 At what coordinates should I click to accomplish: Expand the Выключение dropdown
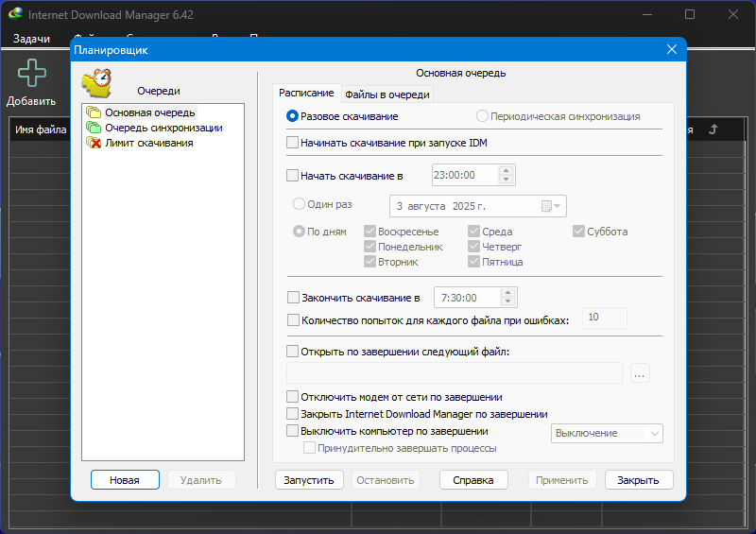click(607, 433)
